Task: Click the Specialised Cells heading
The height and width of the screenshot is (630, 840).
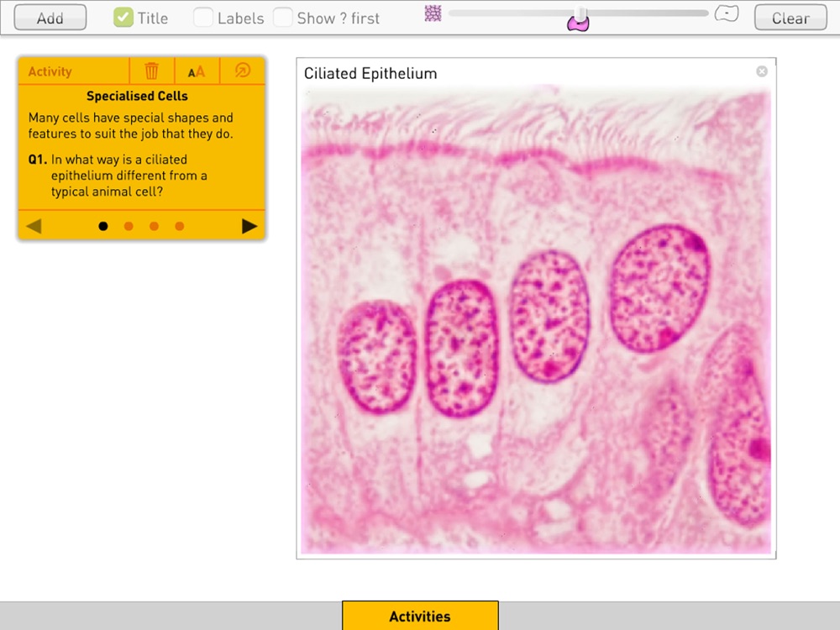Action: (x=137, y=96)
